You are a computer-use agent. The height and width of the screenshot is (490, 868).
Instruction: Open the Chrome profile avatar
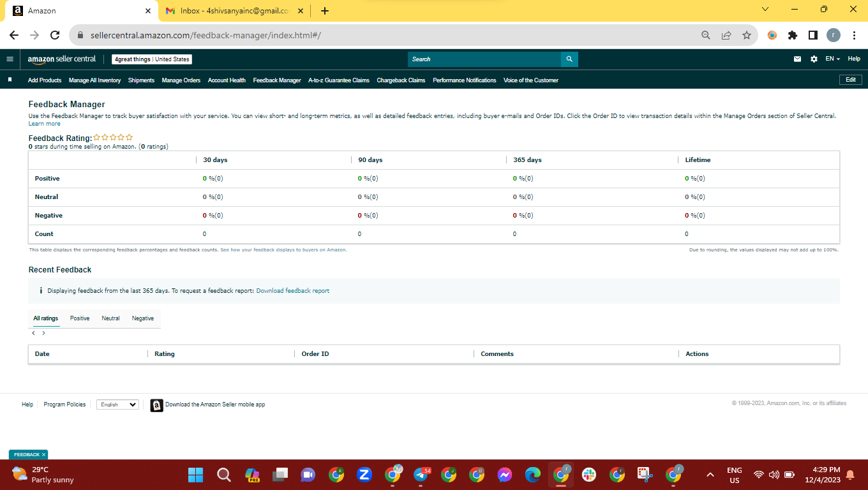[834, 35]
